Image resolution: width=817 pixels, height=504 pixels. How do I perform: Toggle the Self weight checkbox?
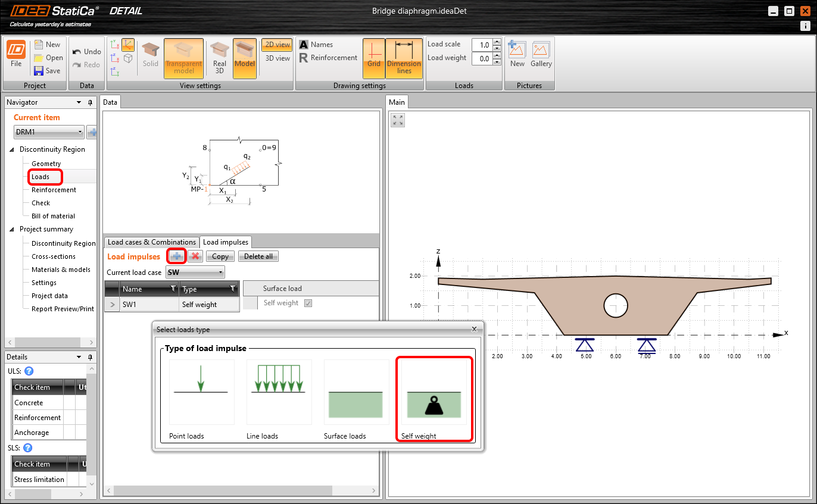[308, 303]
